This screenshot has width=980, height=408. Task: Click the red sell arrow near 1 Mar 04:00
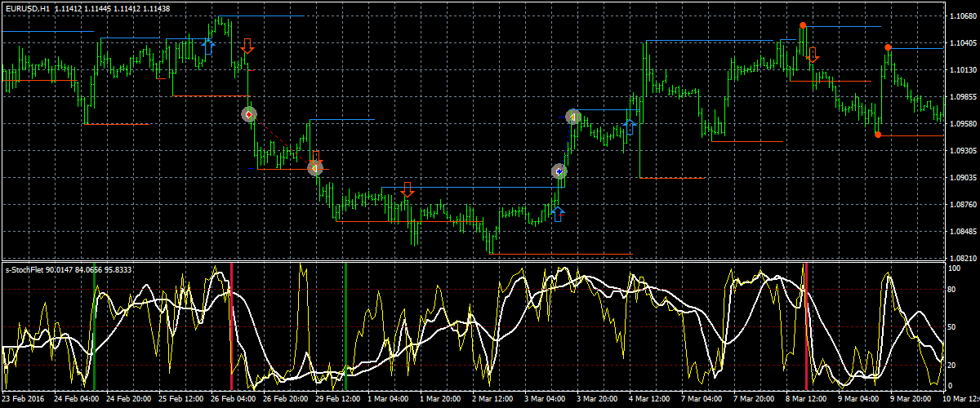coord(408,190)
